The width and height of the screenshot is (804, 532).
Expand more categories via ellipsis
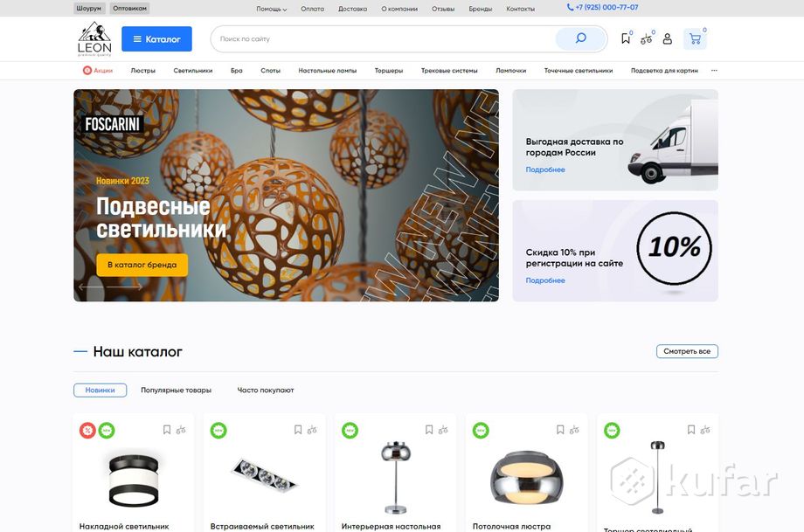click(714, 71)
